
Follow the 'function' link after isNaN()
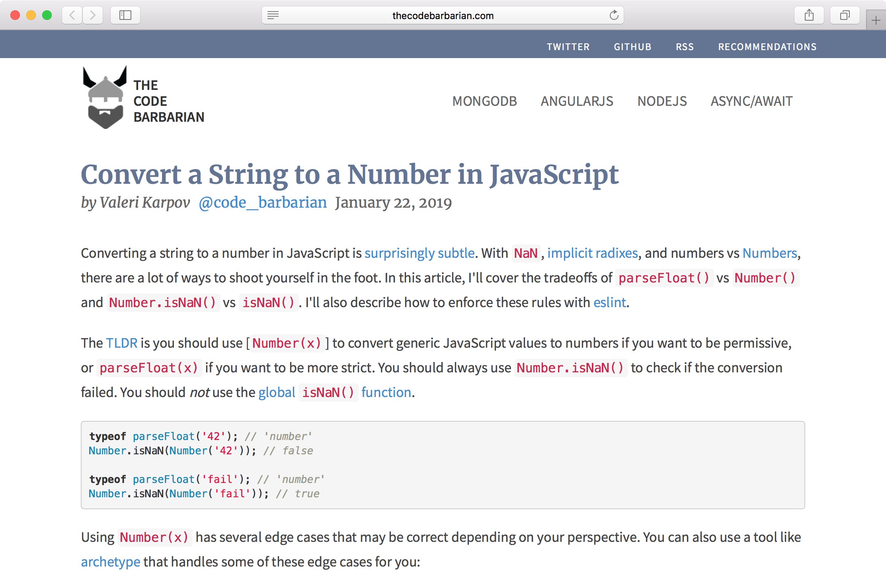click(386, 392)
